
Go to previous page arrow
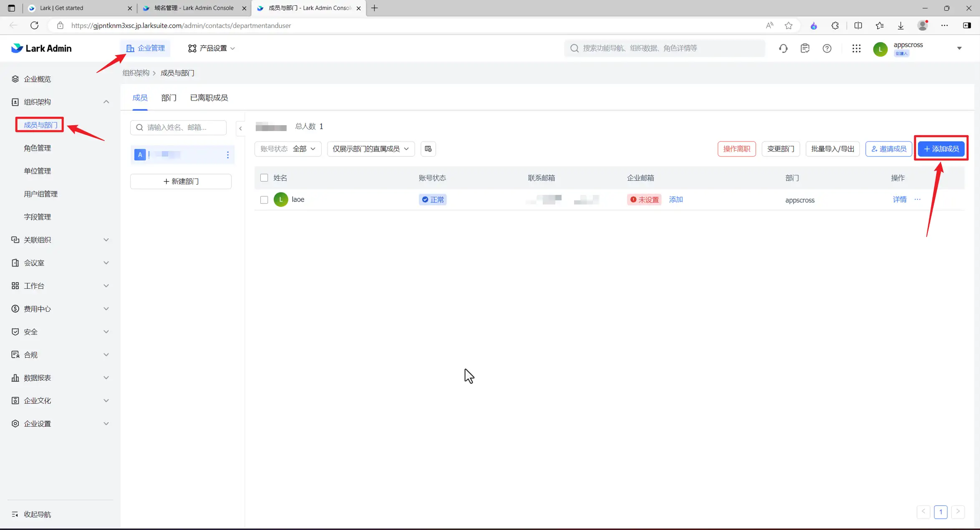coord(923,512)
